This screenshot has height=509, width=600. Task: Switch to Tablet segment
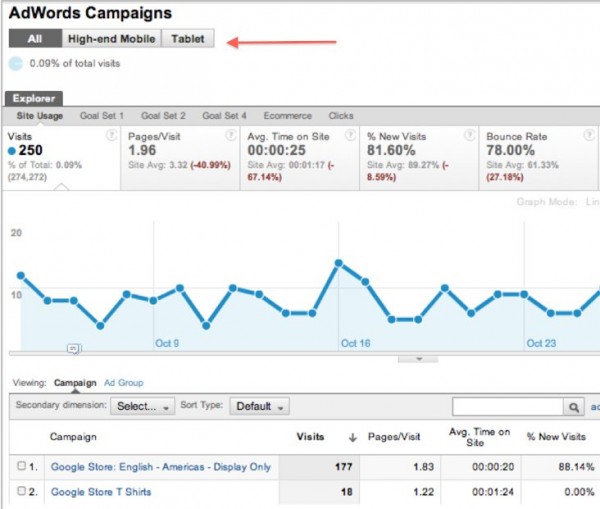[188, 39]
